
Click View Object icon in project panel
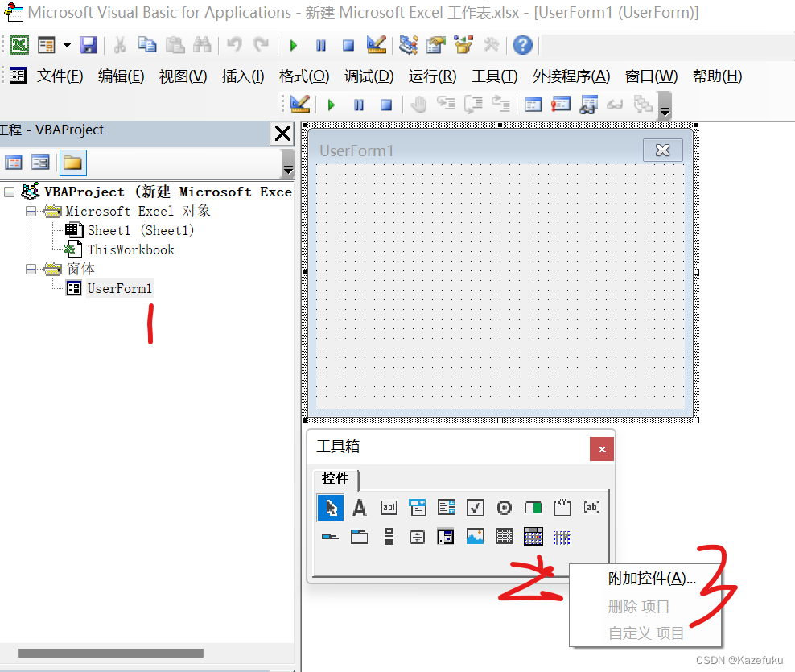[40, 163]
